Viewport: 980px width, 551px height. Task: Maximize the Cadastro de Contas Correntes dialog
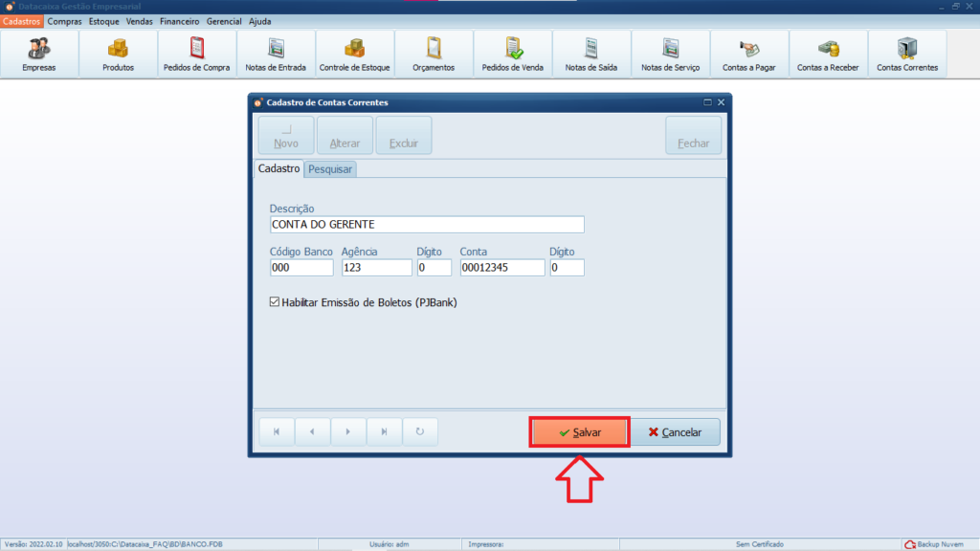coord(707,102)
